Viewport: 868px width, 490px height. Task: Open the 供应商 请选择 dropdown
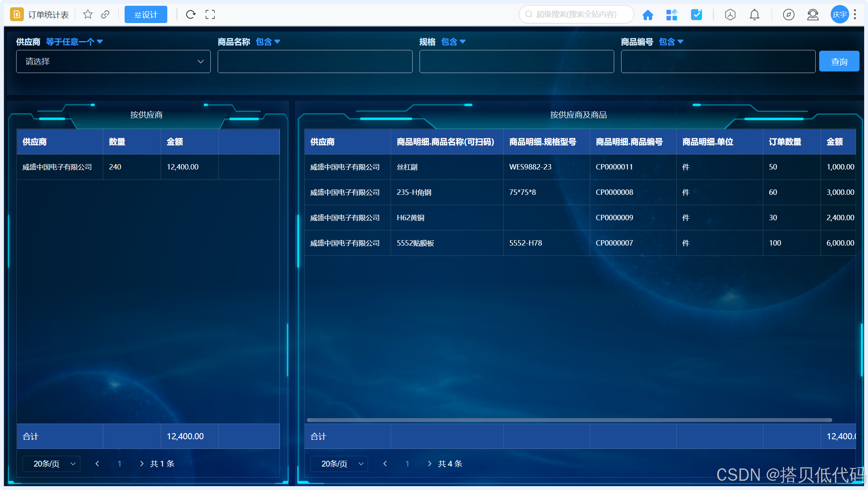[x=113, y=61]
